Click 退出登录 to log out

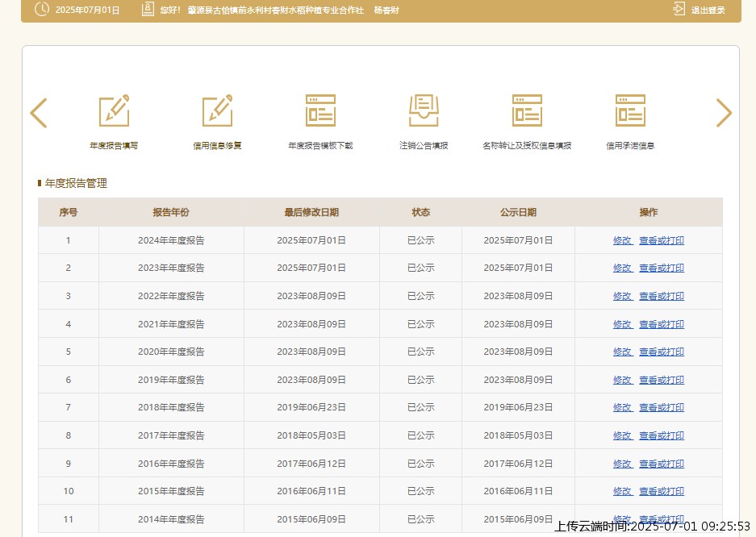point(708,10)
